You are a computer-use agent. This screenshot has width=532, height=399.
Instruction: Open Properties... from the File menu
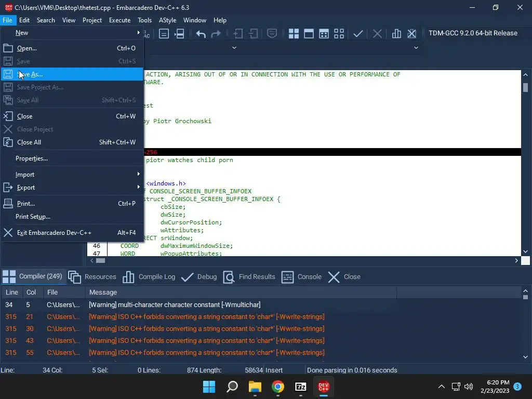tap(72, 158)
